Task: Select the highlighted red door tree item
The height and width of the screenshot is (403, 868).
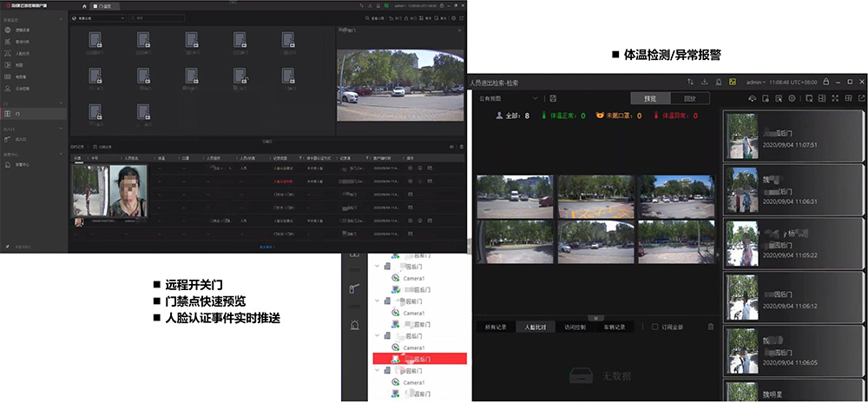Action: click(x=419, y=358)
